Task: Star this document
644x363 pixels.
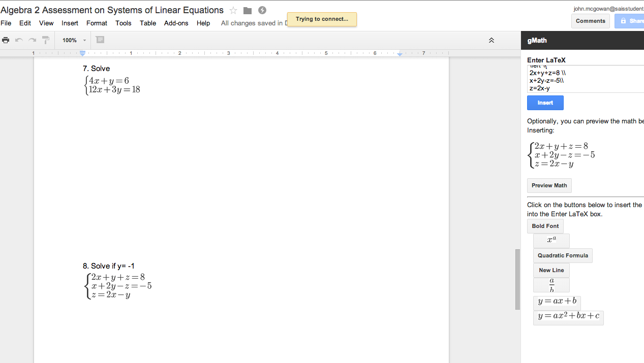Action: point(233,11)
